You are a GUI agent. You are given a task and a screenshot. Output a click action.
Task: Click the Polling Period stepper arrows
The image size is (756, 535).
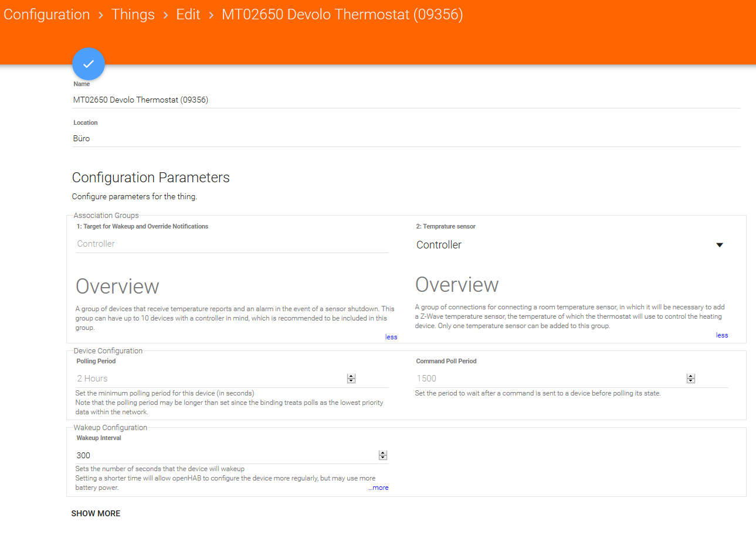tap(351, 379)
